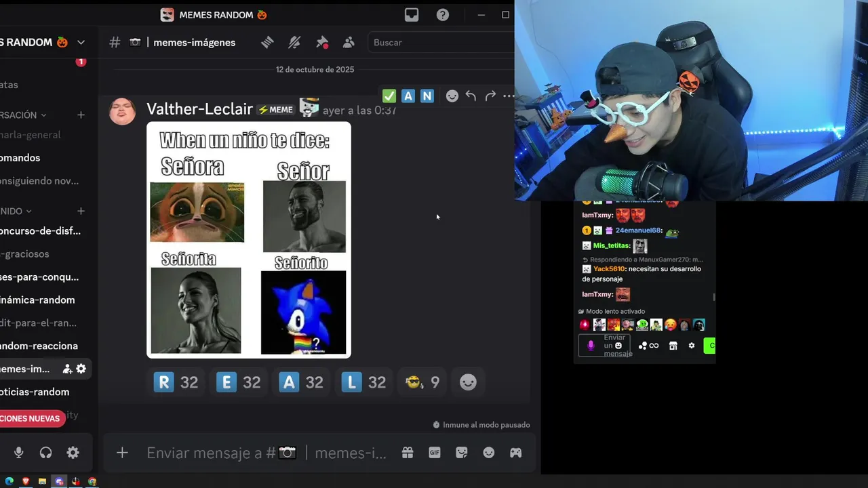Open the Threads icon in channel header
The width and height of the screenshot is (868, 488).
click(x=267, y=42)
